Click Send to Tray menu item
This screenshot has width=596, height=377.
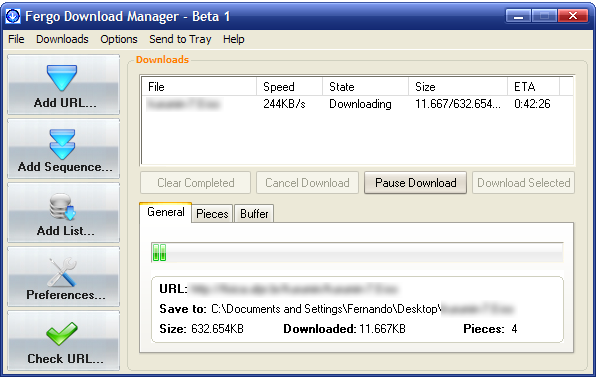180,39
